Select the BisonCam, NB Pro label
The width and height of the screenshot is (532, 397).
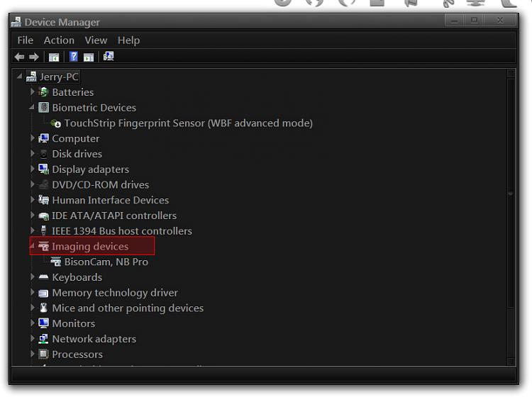tap(106, 262)
